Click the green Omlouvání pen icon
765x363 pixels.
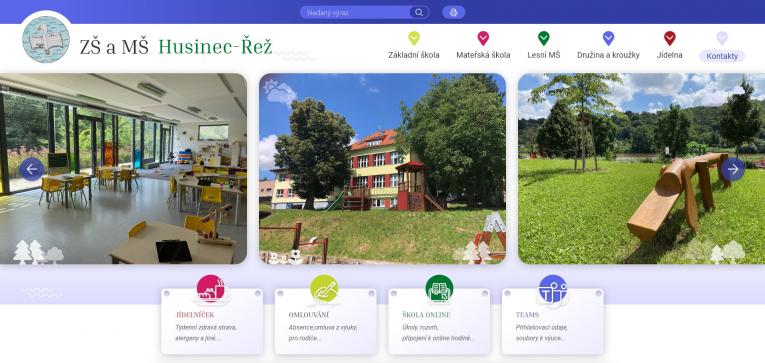pyautogui.click(x=324, y=289)
